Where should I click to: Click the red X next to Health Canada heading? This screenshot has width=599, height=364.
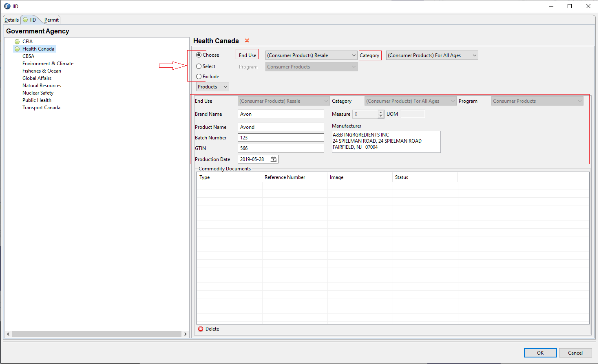coord(247,40)
